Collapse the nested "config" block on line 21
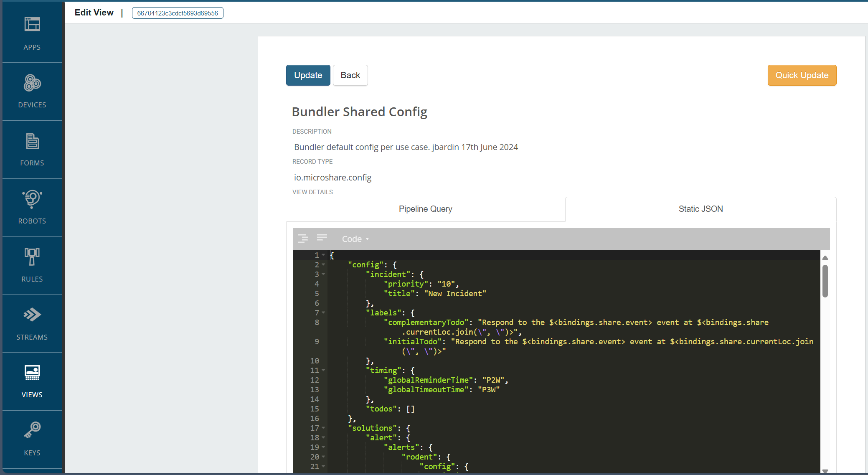 [x=323, y=466]
